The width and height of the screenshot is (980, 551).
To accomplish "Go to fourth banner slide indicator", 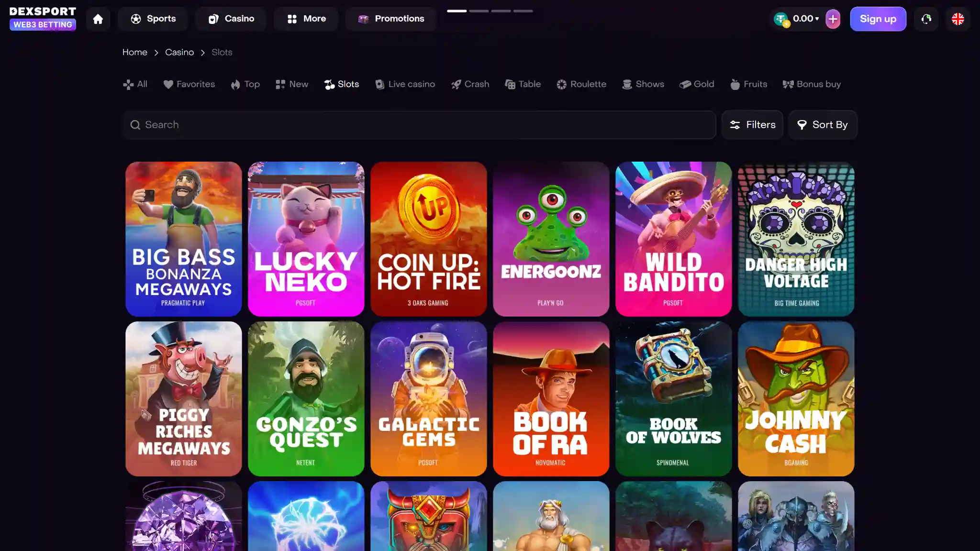I will click(x=523, y=11).
